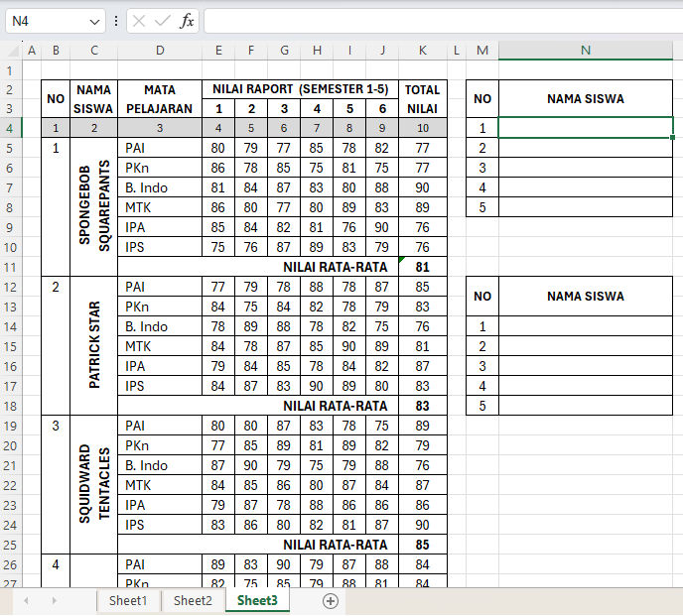This screenshot has height=616, width=683.
Task: Click the Insert Function fx icon
Action: (x=187, y=21)
